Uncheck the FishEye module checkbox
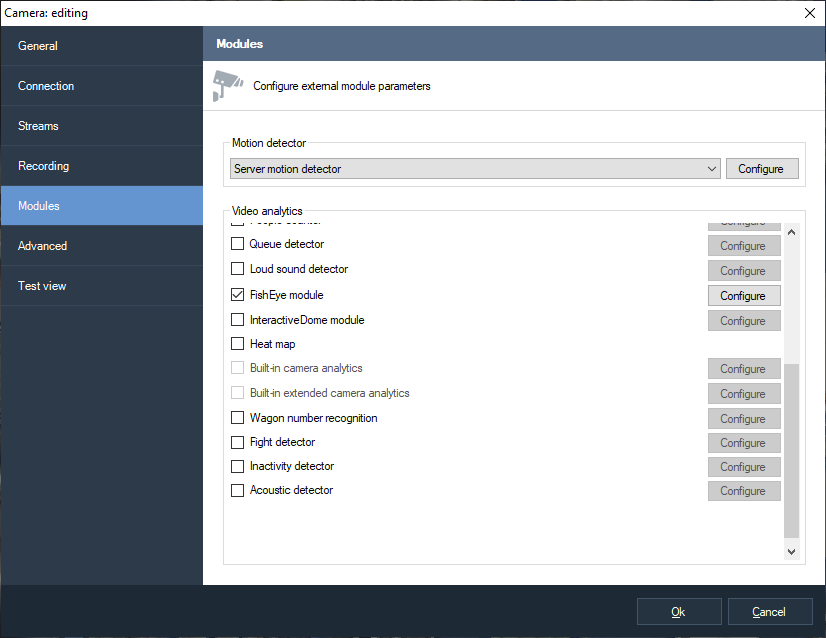The image size is (826, 638). pyautogui.click(x=238, y=295)
